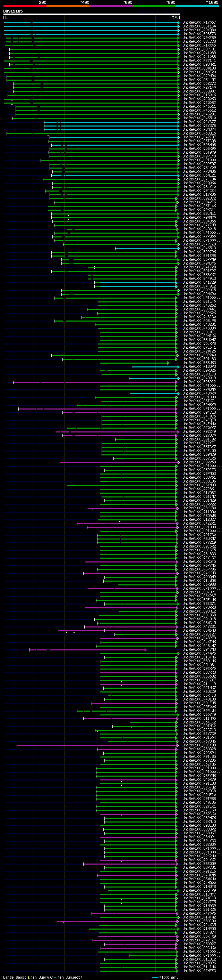Select the UniRef100_B9GHR1 label
Screen dimensions: 222x980
[199, 64]
